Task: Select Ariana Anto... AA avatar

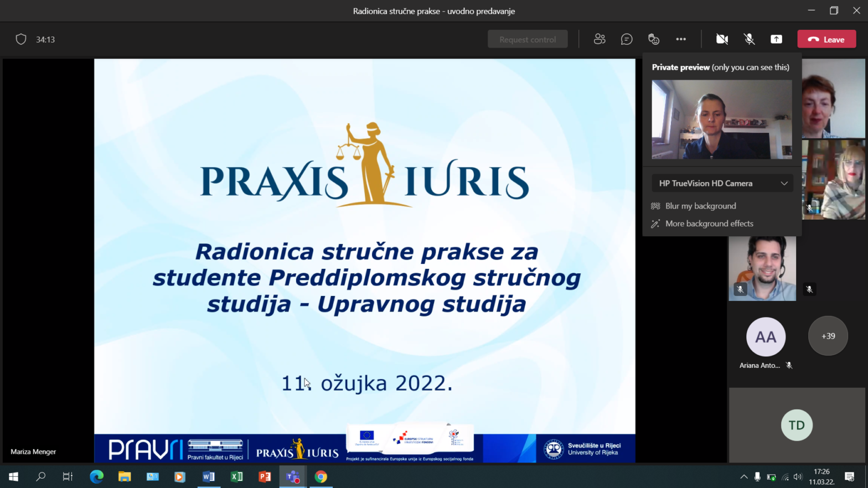Action: 766,337
